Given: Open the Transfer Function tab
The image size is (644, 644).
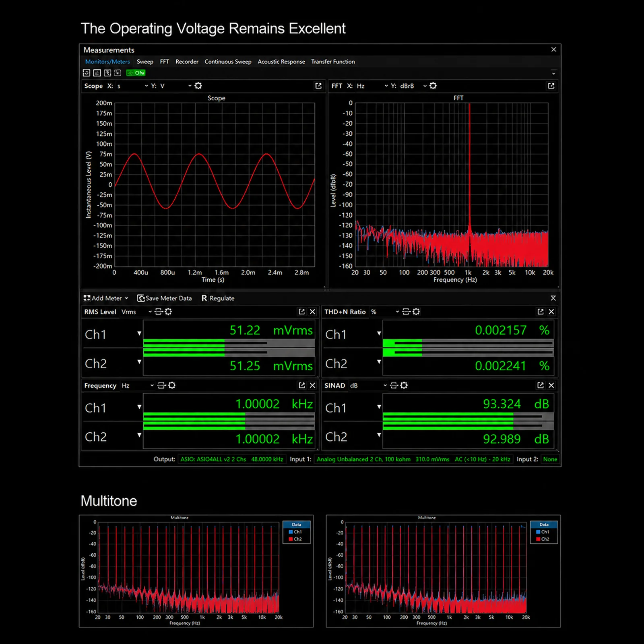Looking at the screenshot, I should pos(333,62).
